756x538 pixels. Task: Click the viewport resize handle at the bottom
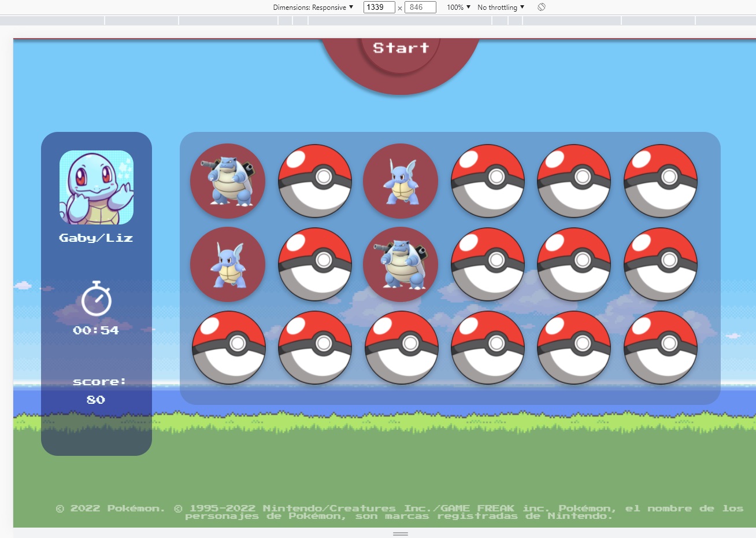pos(401,533)
